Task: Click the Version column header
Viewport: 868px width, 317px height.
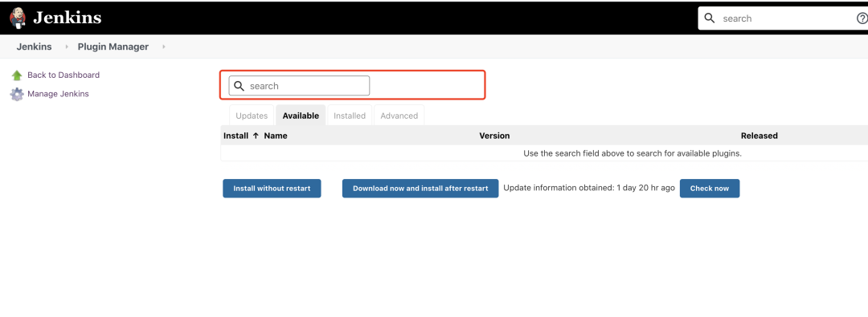Action: [494, 136]
